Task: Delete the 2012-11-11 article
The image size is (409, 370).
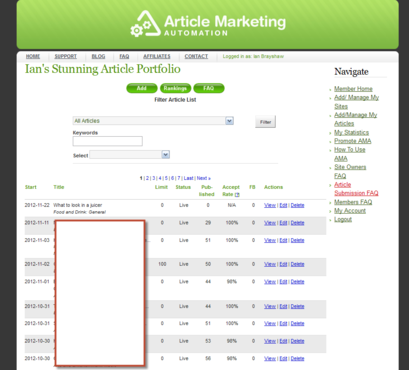Action: [x=297, y=223]
